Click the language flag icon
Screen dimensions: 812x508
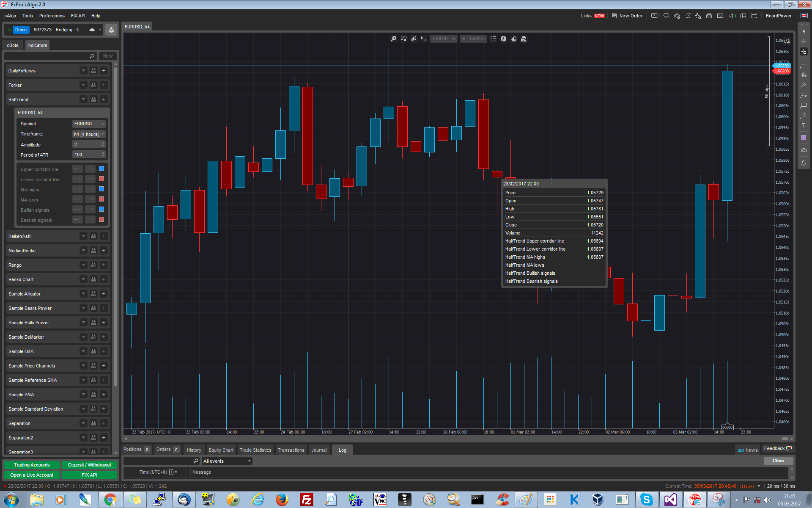coord(804,16)
